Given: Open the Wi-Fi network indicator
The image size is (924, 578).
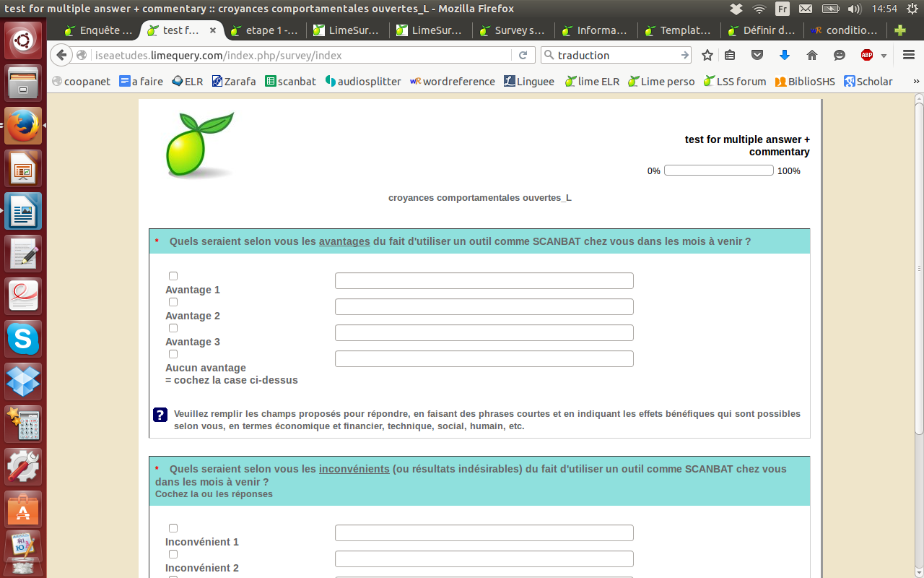Looking at the screenshot, I should tap(759, 9).
